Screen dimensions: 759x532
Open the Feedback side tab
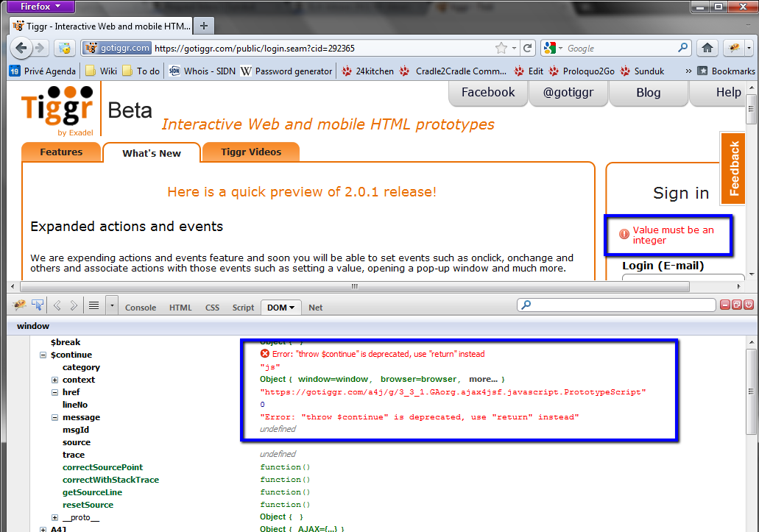(x=733, y=169)
